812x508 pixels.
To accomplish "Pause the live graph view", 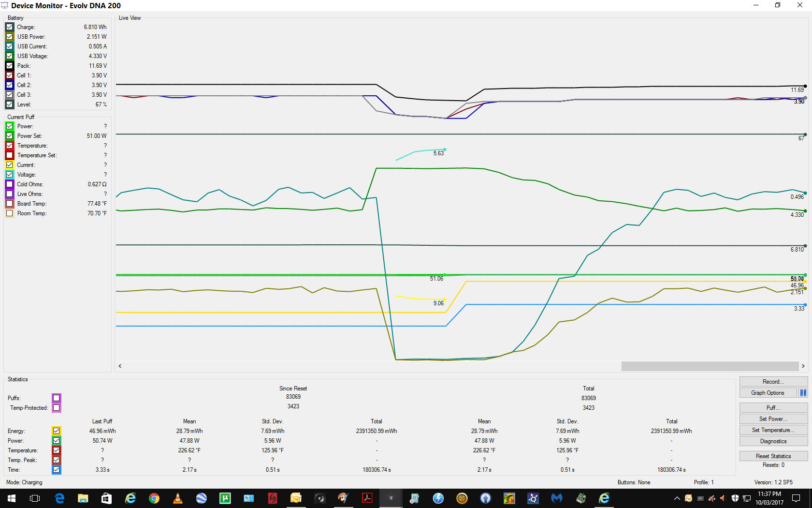I will (803, 393).
